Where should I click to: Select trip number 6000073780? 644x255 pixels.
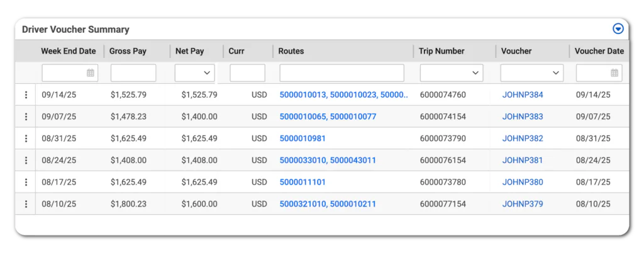pyautogui.click(x=443, y=182)
